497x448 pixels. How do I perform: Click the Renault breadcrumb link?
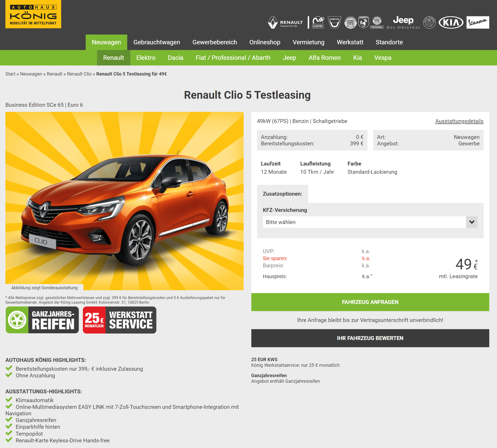[54, 74]
